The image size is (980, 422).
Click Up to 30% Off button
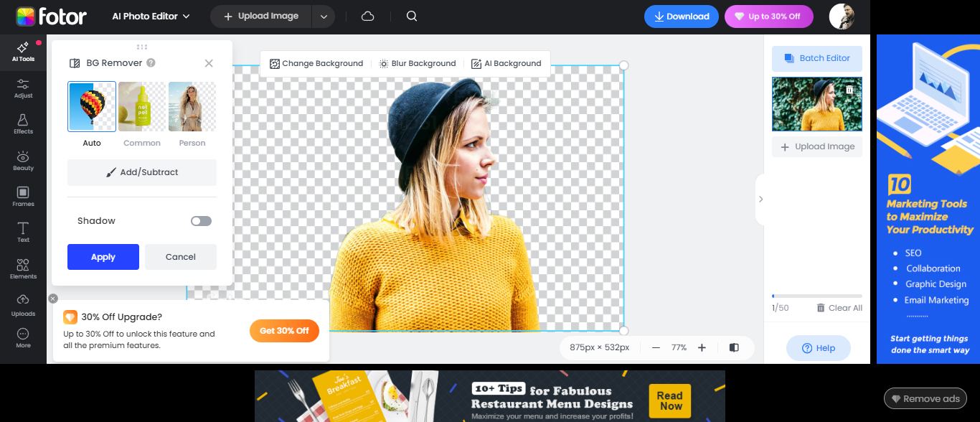coord(768,17)
